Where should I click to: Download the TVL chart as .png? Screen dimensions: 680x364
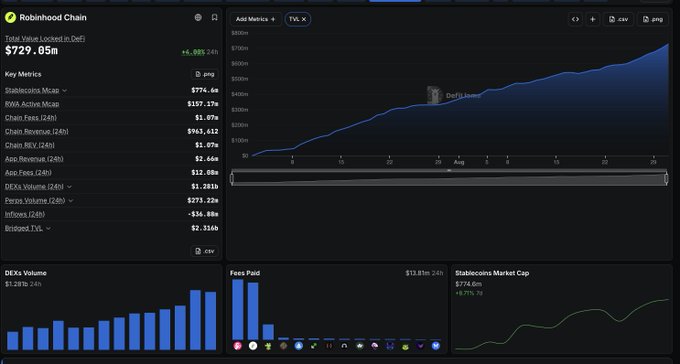click(653, 19)
